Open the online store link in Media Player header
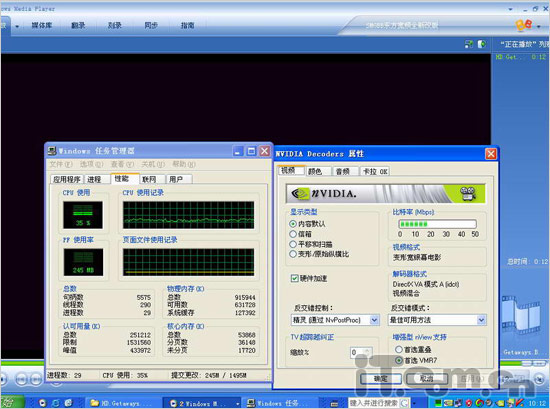This screenshot has width=550, height=409. pos(402,25)
